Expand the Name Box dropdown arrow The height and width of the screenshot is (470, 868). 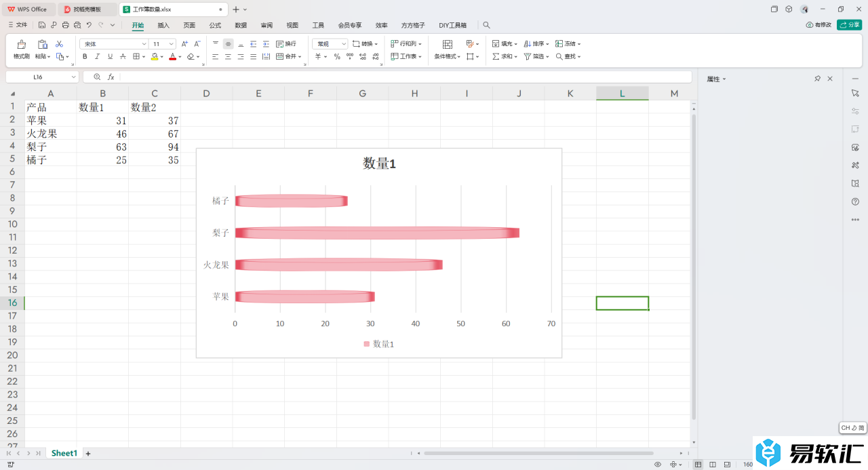pos(73,77)
